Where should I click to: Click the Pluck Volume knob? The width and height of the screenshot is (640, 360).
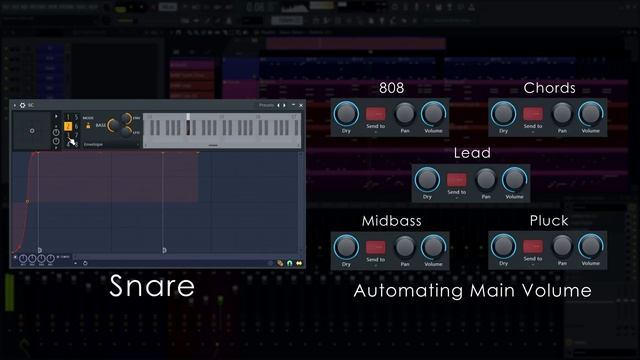591,247
